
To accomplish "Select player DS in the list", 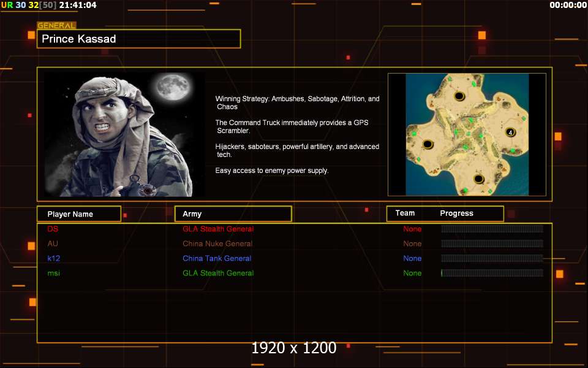I will tap(53, 229).
